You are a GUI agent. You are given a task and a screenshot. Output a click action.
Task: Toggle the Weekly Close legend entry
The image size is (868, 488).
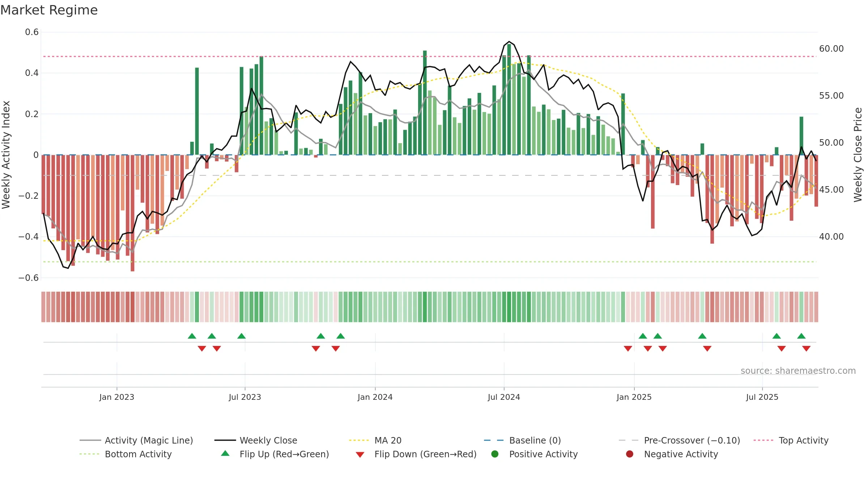click(x=256, y=440)
